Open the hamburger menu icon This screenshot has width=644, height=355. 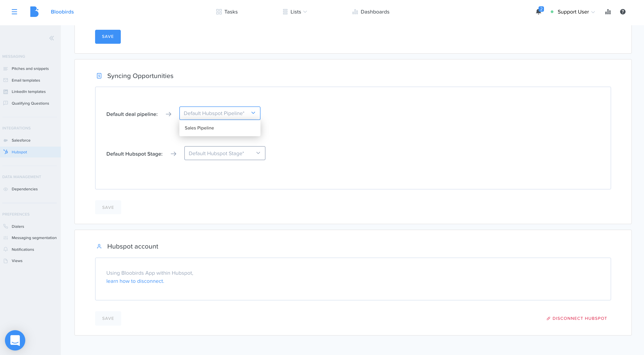click(x=14, y=12)
